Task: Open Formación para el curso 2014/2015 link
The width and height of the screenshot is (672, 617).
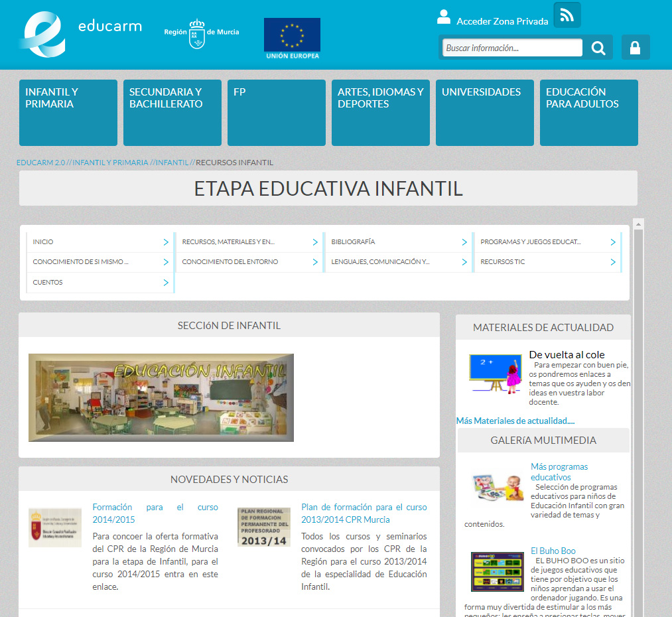Action: [155, 513]
